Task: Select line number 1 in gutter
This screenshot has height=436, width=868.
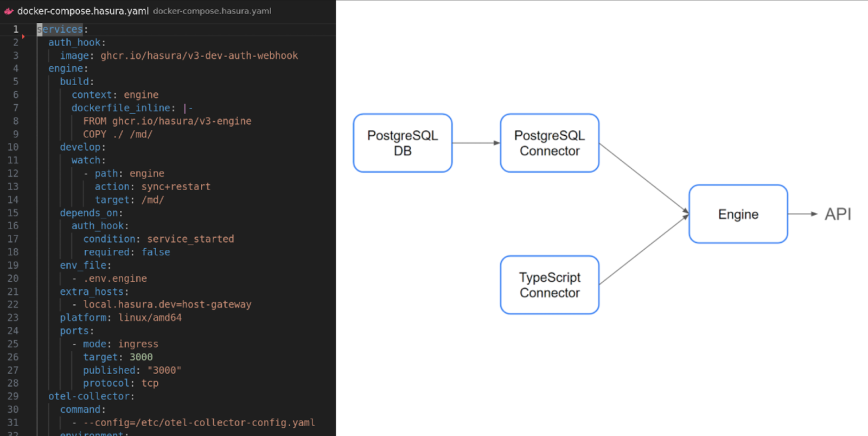Action: [x=16, y=29]
